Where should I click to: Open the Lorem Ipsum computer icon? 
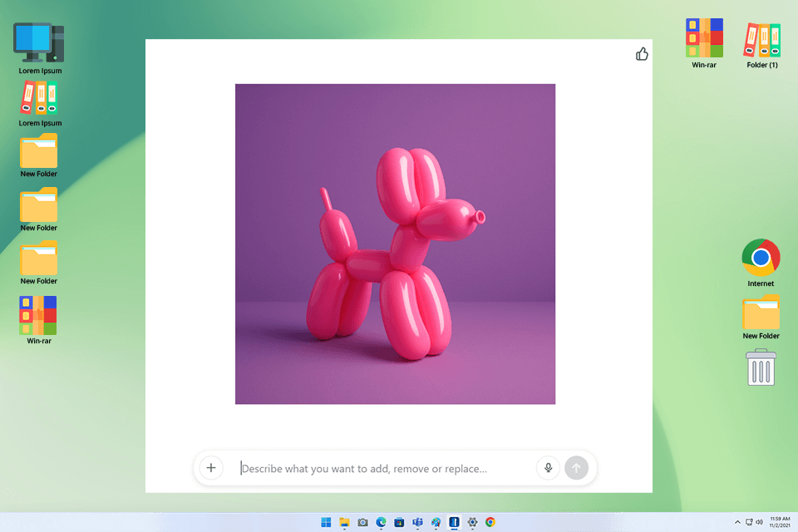[x=39, y=48]
